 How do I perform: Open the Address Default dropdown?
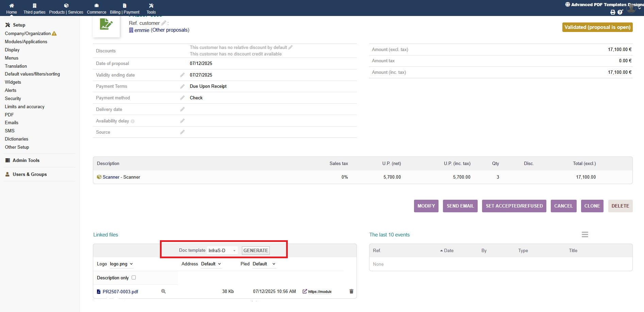[211, 264]
